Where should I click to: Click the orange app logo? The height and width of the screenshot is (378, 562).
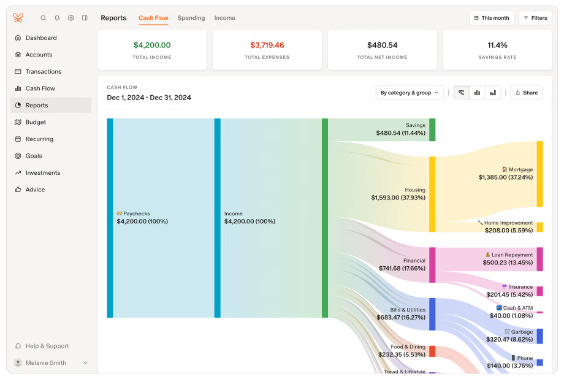18,18
